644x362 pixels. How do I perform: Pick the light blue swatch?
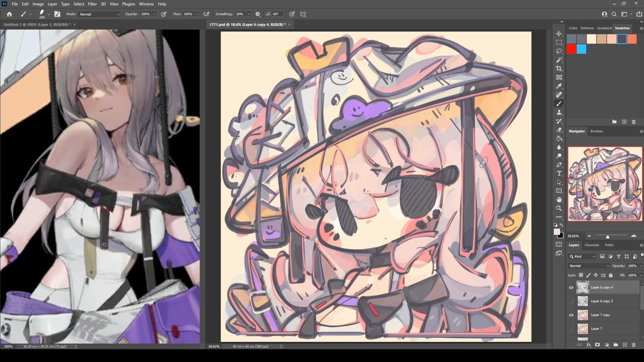click(582, 49)
